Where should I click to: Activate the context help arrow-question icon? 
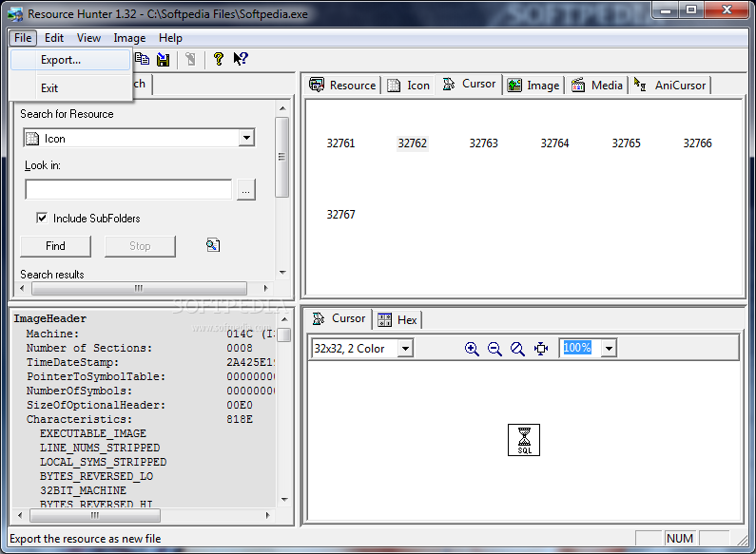pyautogui.click(x=240, y=59)
